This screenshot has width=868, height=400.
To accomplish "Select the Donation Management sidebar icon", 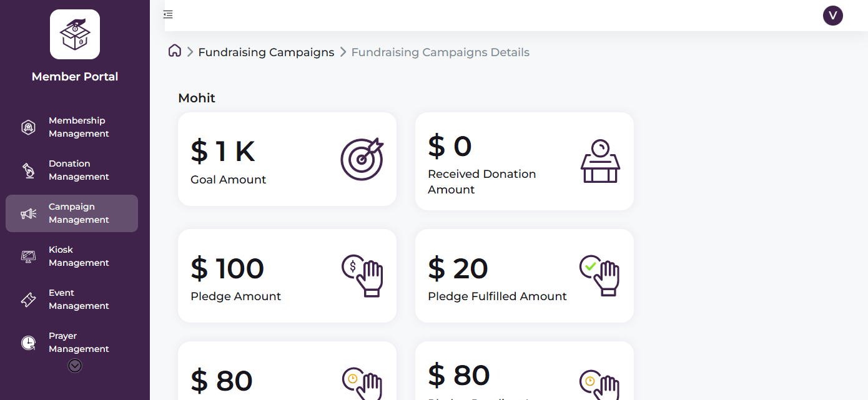I will pos(28,170).
